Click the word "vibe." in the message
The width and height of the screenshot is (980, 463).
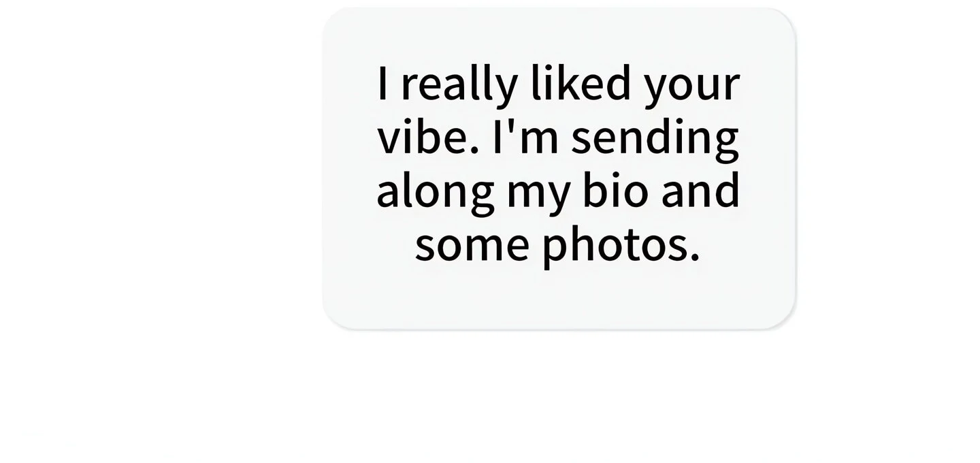pos(428,137)
